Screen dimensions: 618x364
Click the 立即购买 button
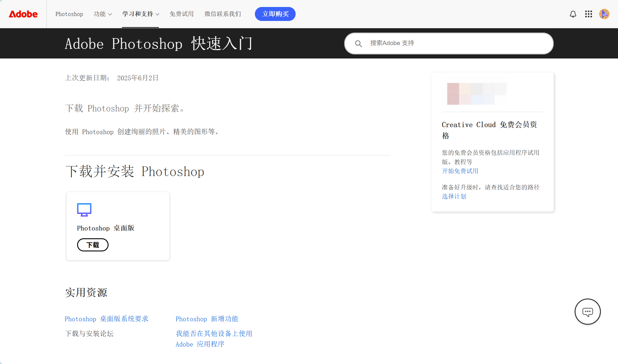coord(275,14)
